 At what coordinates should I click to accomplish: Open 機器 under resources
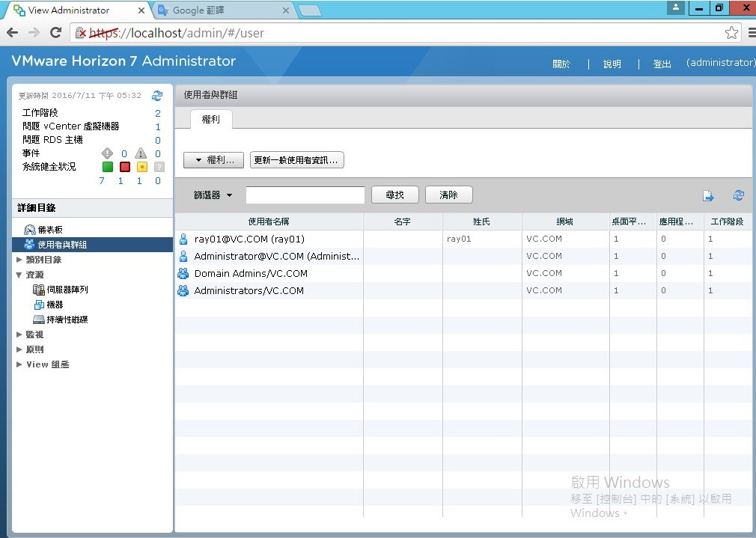click(55, 305)
